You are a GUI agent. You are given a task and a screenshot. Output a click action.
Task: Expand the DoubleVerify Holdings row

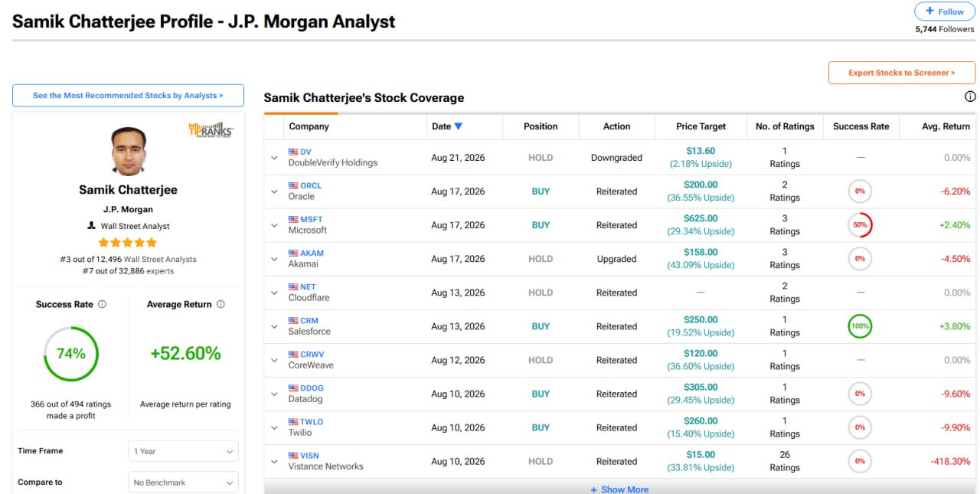pyautogui.click(x=274, y=158)
